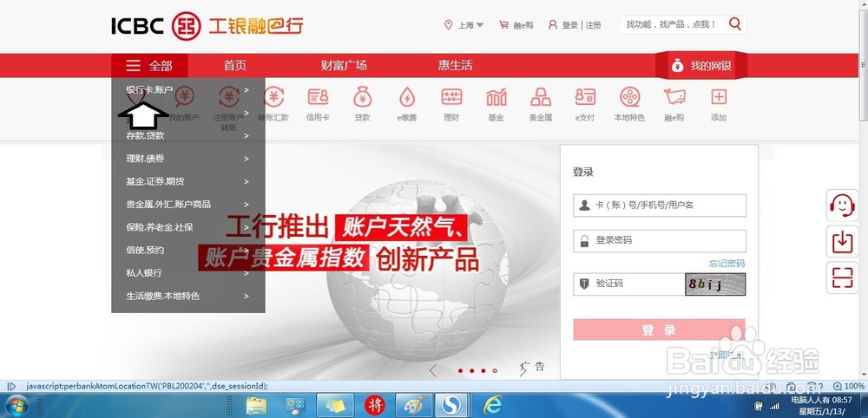Image resolution: width=868 pixels, height=418 pixels.
Task: Open 我的网银 tab
Action: [702, 66]
